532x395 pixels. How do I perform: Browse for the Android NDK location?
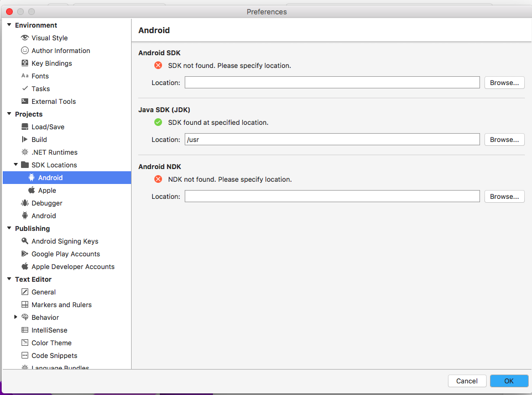point(504,196)
